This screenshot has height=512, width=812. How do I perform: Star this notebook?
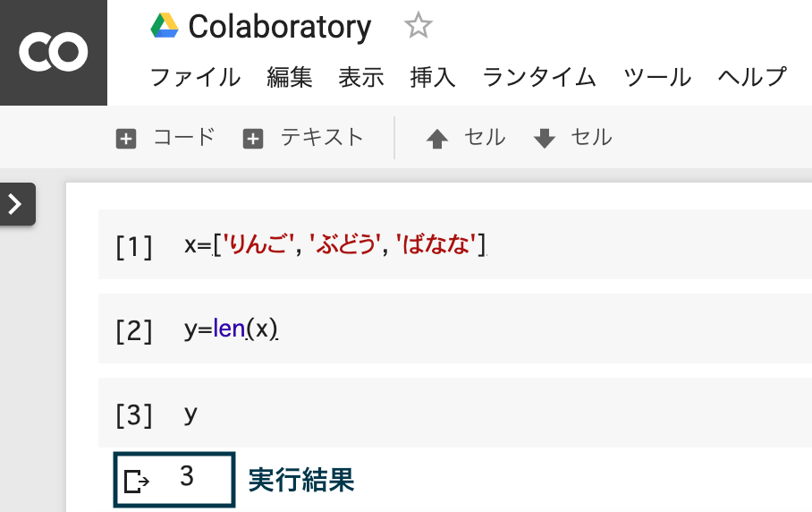pyautogui.click(x=418, y=26)
